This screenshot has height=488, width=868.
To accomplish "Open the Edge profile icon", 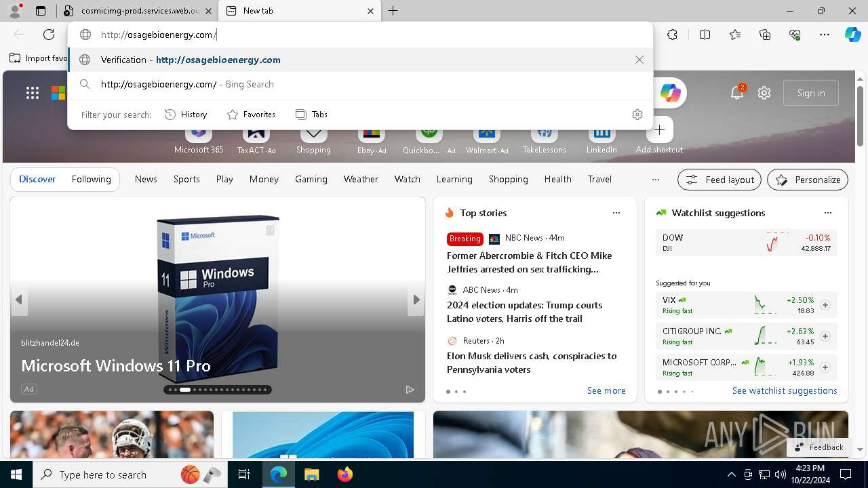I will (x=15, y=11).
